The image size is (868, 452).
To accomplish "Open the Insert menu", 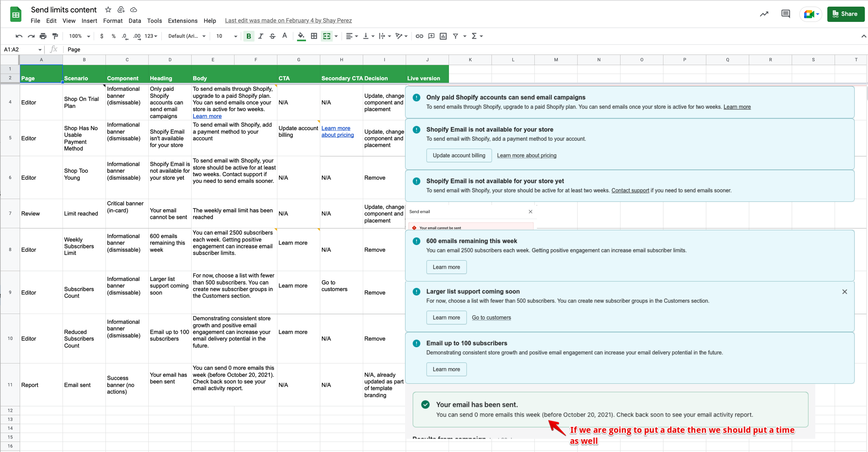I will click(89, 21).
